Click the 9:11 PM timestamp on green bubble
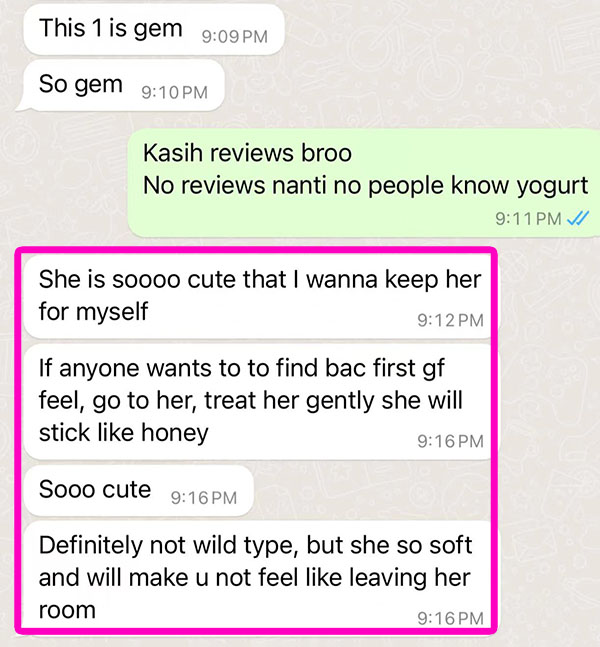 coord(528,219)
